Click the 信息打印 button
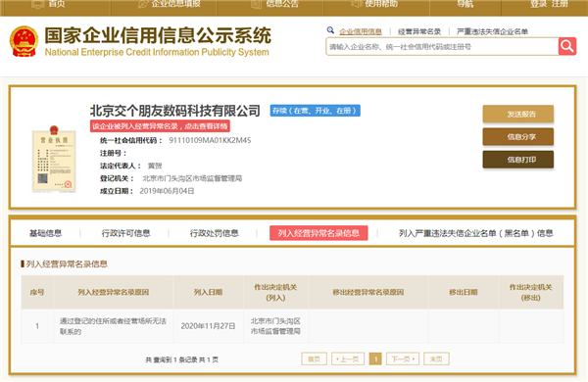The height and width of the screenshot is (382, 588). [x=517, y=160]
